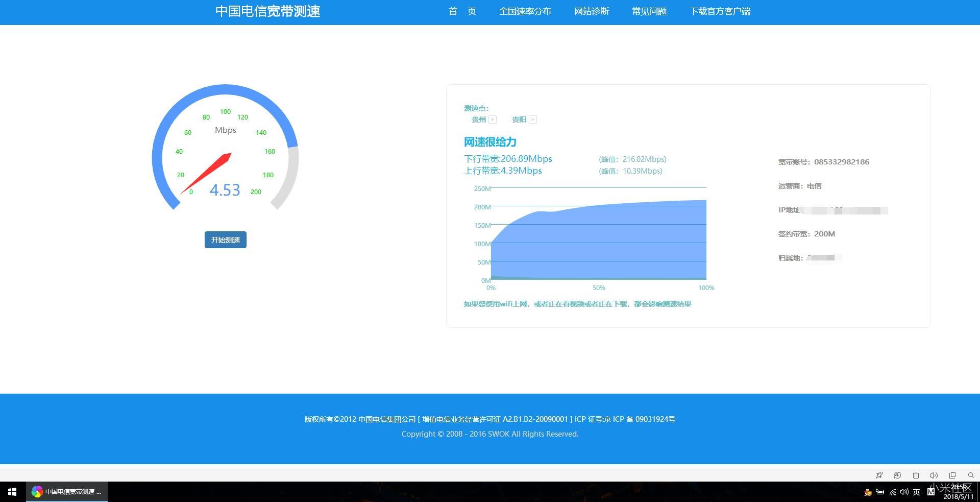Viewport: 980px width, 502px height.
Task: Open 全国速率分布 nav item
Action: point(525,11)
